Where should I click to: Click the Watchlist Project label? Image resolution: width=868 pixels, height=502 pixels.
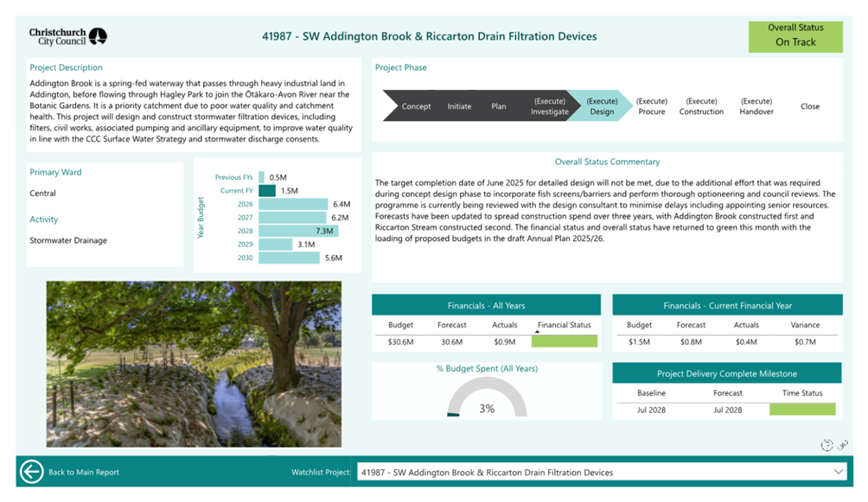(x=321, y=472)
